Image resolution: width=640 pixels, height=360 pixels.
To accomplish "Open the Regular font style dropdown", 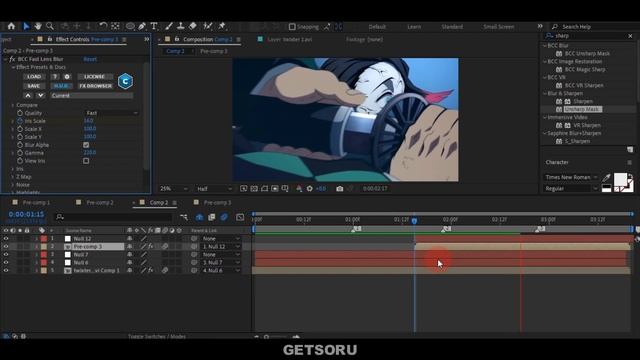I will (x=571, y=189).
